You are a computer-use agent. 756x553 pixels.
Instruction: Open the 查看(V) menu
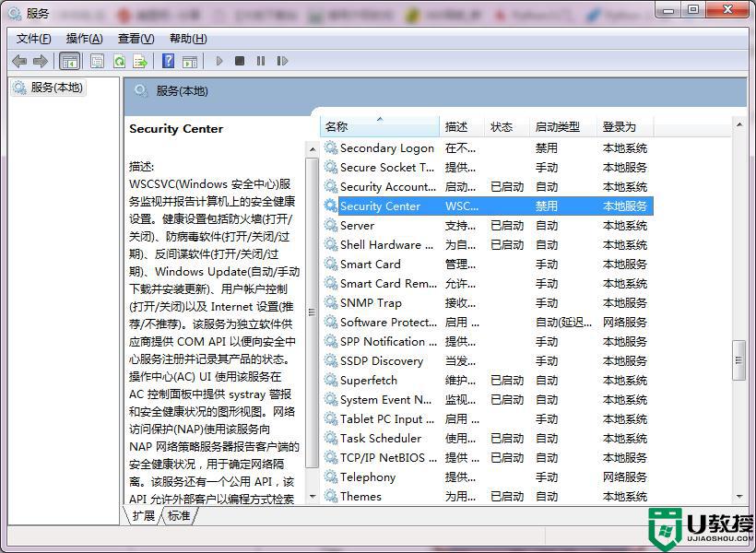136,39
